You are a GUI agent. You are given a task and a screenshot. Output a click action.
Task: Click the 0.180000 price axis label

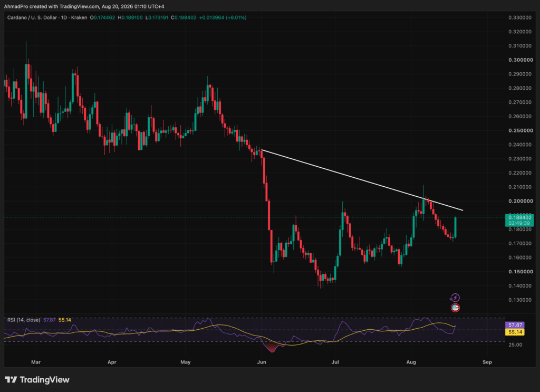519,230
